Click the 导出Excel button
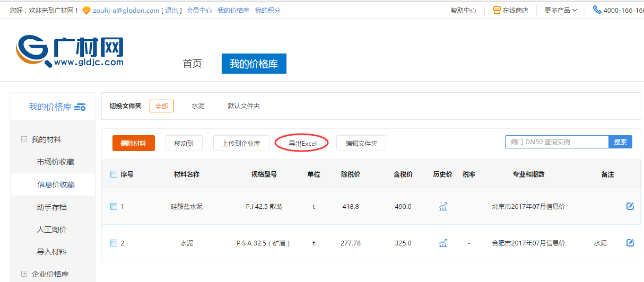 [x=302, y=143]
